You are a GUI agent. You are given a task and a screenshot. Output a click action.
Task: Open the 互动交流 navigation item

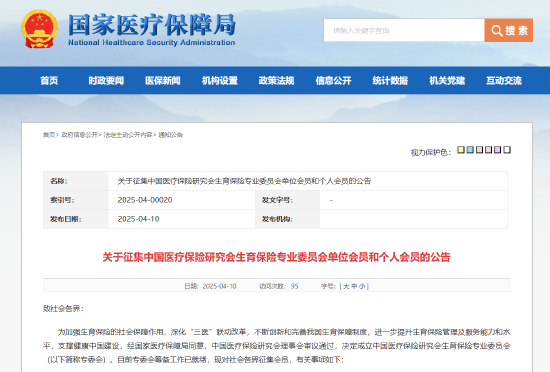pyautogui.click(x=504, y=81)
